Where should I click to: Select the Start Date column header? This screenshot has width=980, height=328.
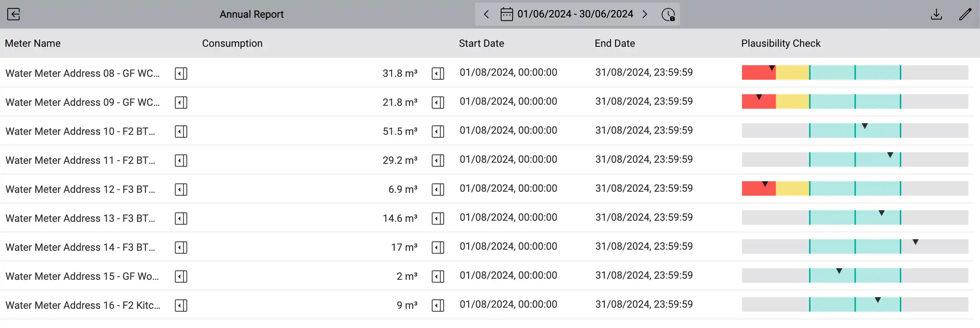[481, 43]
